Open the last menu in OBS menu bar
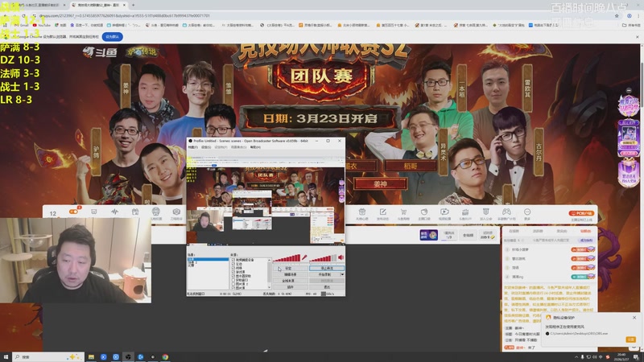 point(255,147)
